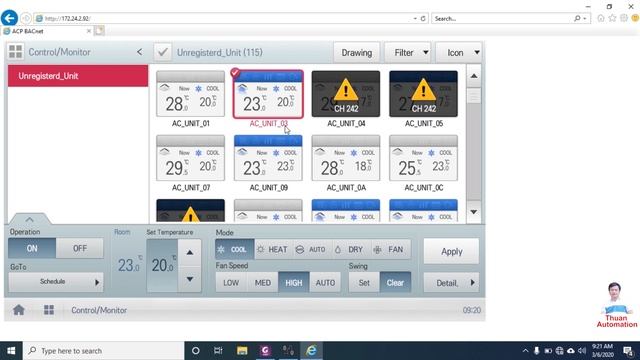640x360 pixels.
Task: Set fan speed to AUTO
Action: pyautogui.click(x=325, y=282)
